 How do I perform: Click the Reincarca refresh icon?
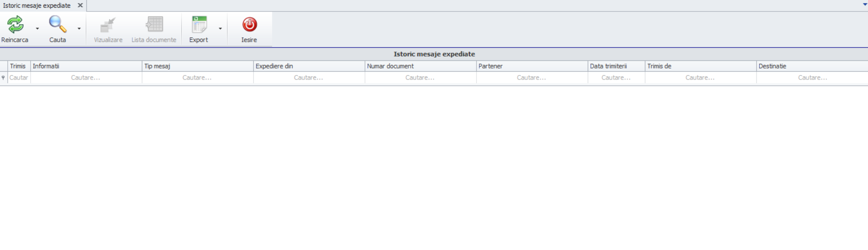15,25
